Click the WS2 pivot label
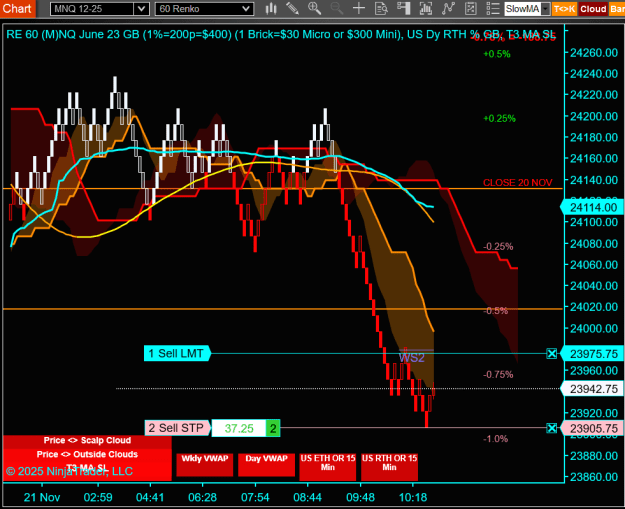 pyautogui.click(x=411, y=358)
